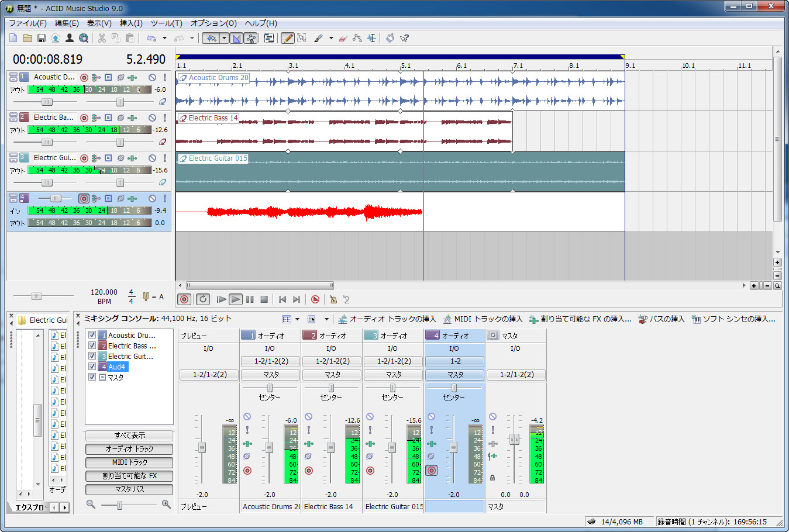Click the input monitor icon on track 4
The image size is (789, 532).
[108, 198]
